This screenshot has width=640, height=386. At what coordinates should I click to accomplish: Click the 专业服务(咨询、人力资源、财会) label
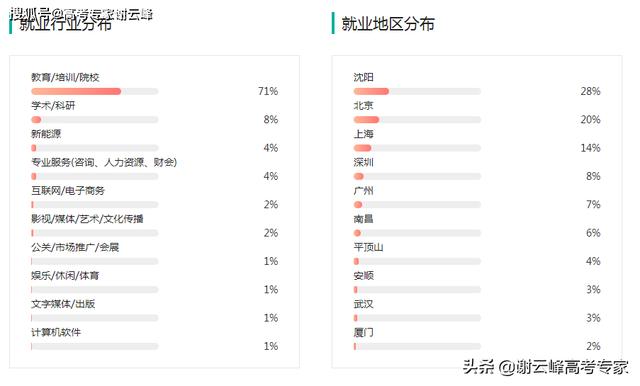pos(104,162)
